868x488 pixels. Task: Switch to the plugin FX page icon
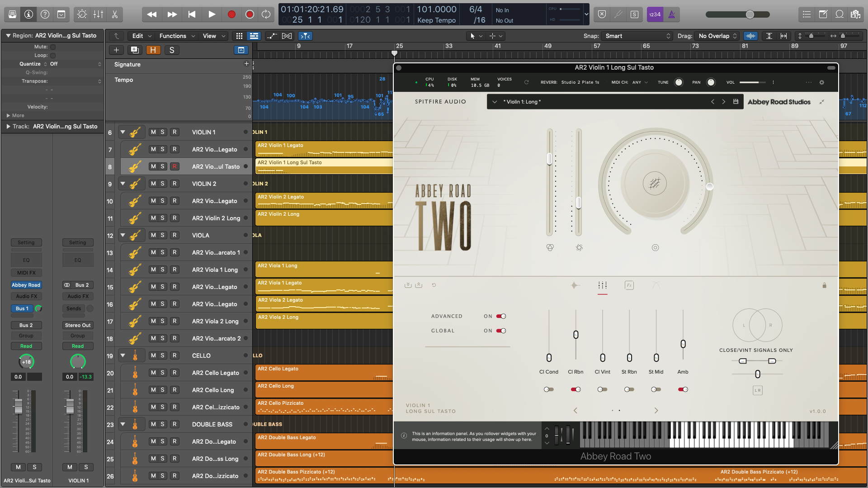click(629, 285)
